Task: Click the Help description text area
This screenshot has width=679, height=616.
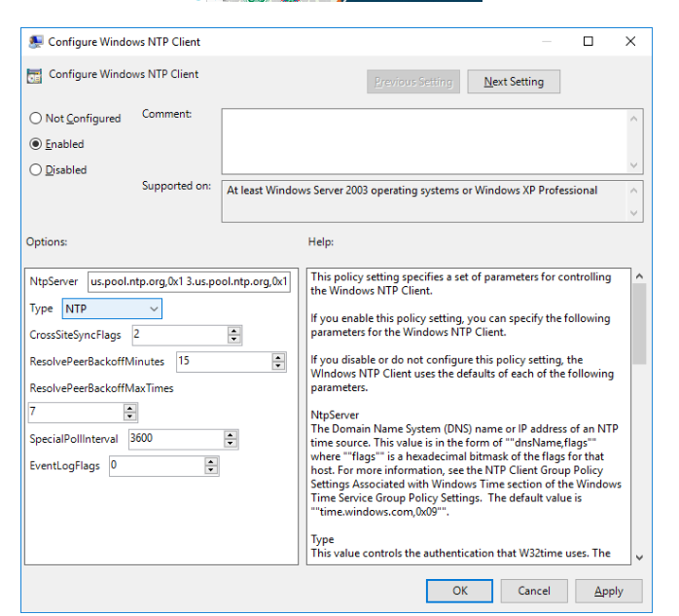Action: (469, 417)
